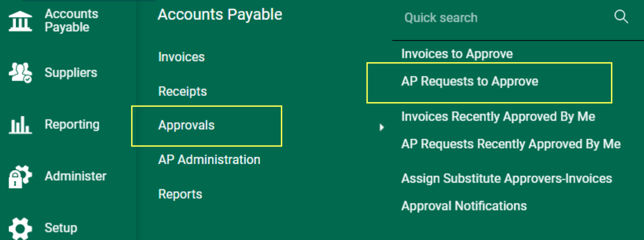644x240 pixels.
Task: Open the highlighted Approvals menu entry
Action: (186, 125)
